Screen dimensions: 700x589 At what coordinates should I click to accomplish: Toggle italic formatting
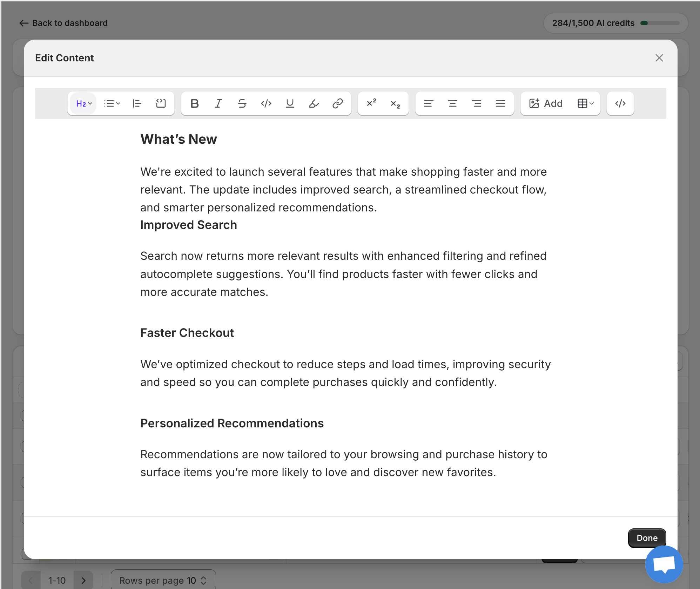[218, 103]
